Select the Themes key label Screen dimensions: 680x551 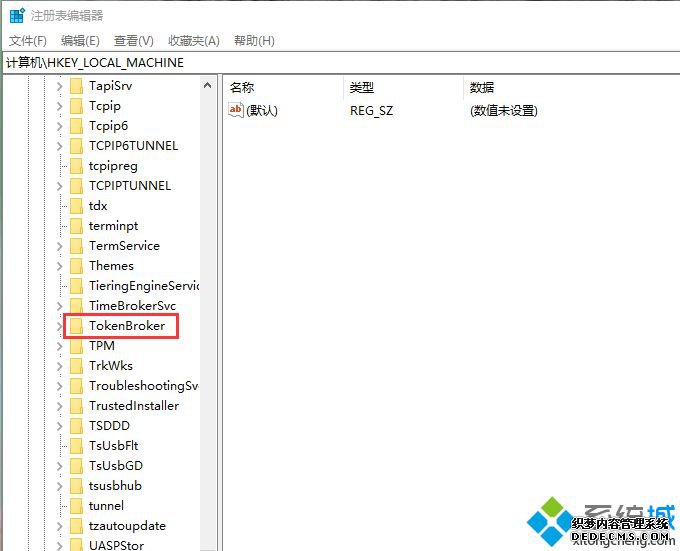(x=111, y=266)
